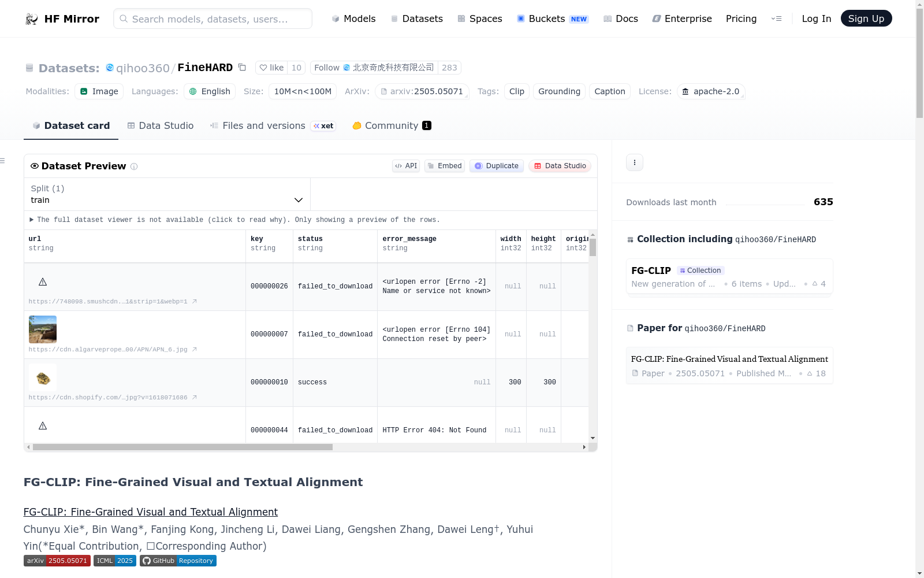The image size is (924, 578).
Task: Select the English language tag
Action: click(210, 91)
